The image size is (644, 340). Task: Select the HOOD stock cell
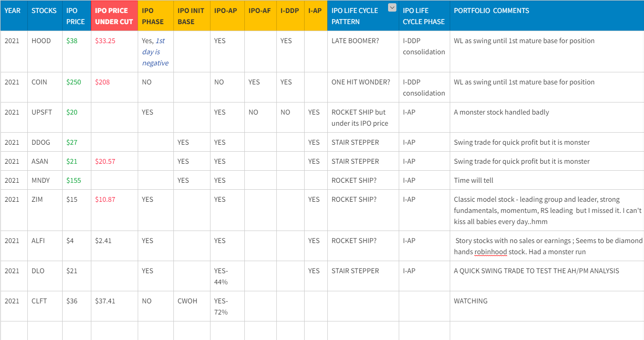coord(45,51)
